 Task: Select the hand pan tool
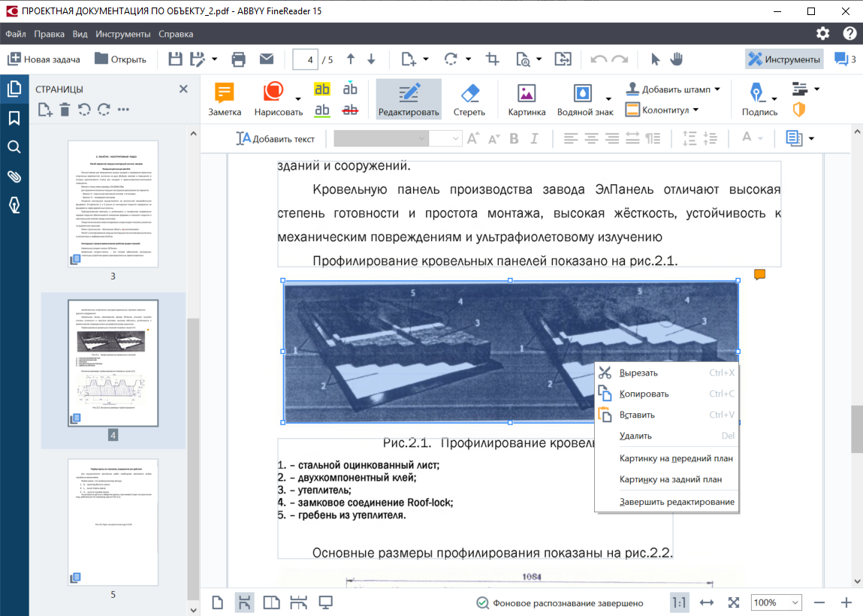[676, 59]
